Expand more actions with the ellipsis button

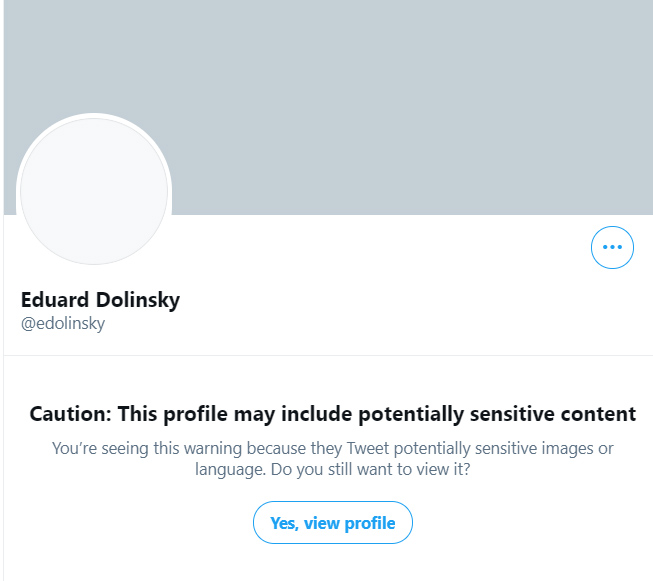click(x=612, y=247)
